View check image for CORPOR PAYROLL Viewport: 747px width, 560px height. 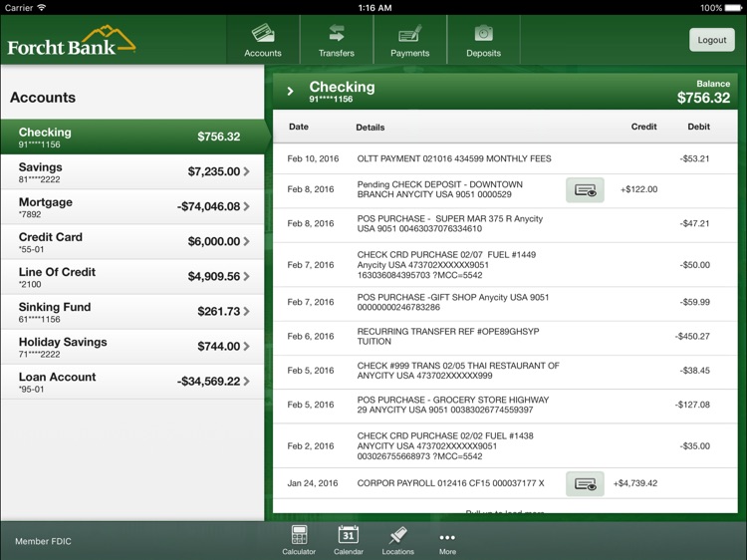(585, 483)
